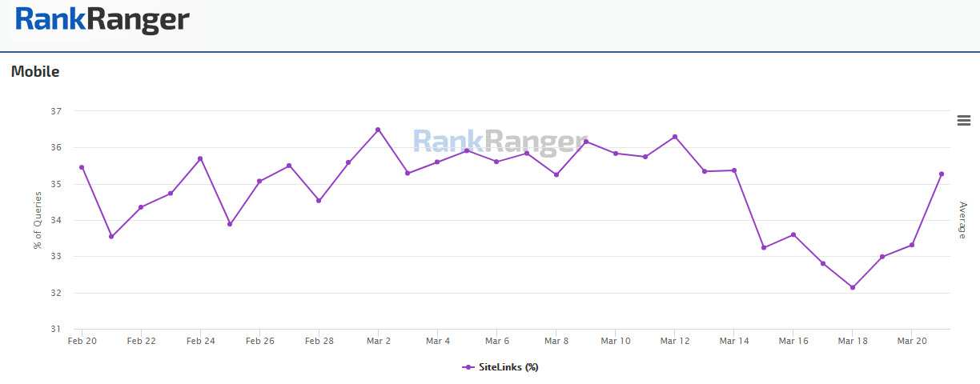Image resolution: width=980 pixels, height=384 pixels.
Task: Click the 'Mar 10' x-axis label
Action: (615, 341)
